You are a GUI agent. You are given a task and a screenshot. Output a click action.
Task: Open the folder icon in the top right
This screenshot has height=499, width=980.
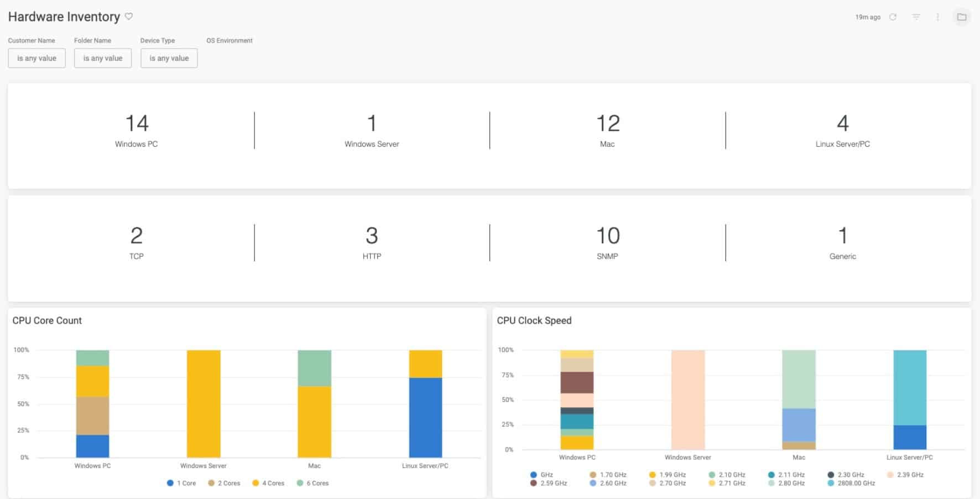tap(962, 17)
